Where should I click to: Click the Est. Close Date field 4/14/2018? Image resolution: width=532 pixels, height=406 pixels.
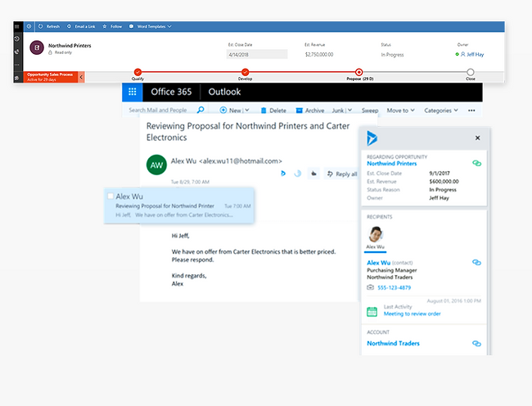coord(257,54)
